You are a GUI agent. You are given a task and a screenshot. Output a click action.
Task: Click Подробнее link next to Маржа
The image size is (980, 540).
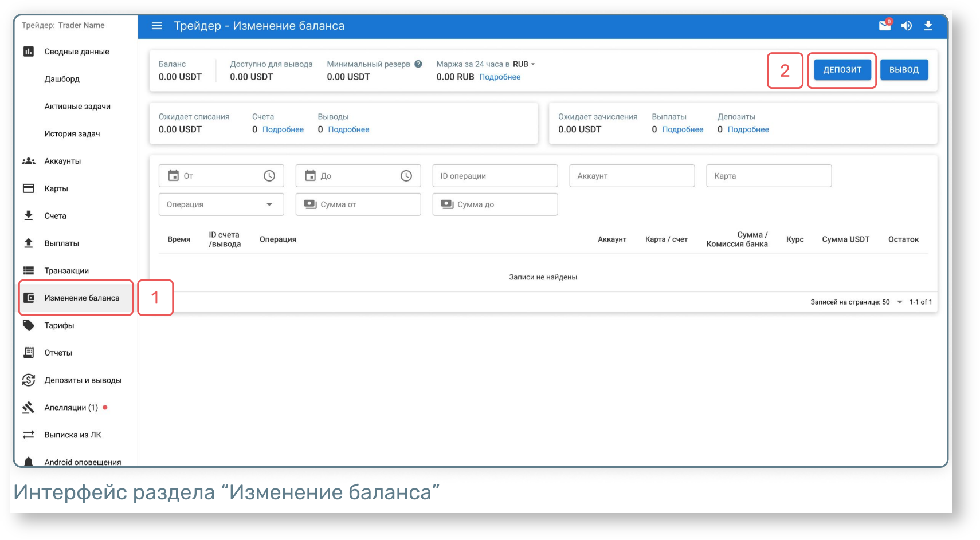(x=500, y=77)
